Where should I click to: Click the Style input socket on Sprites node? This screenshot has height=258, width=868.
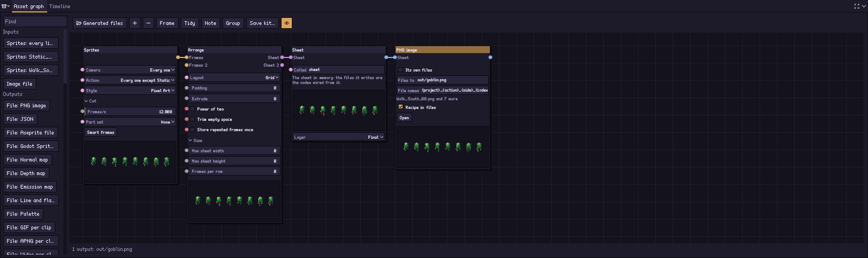coord(82,91)
